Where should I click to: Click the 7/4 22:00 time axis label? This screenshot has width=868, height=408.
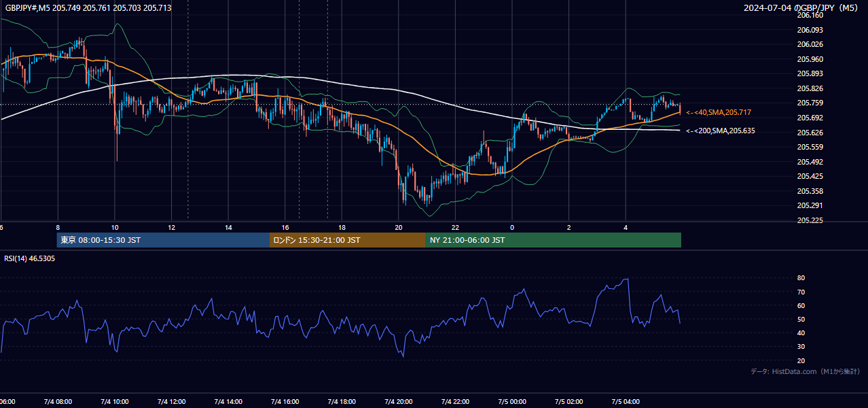455,402
